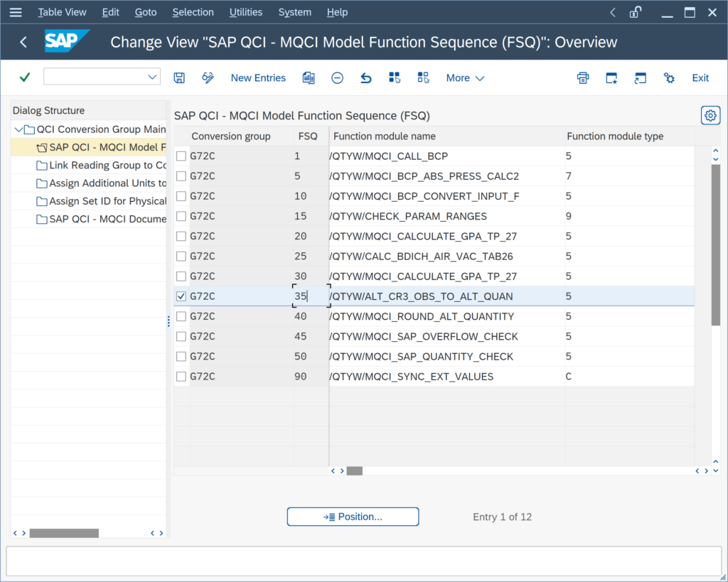Click /QTYW/CHECK_PARAM_RANGES cell
728x582 pixels.
pyautogui.click(x=447, y=216)
